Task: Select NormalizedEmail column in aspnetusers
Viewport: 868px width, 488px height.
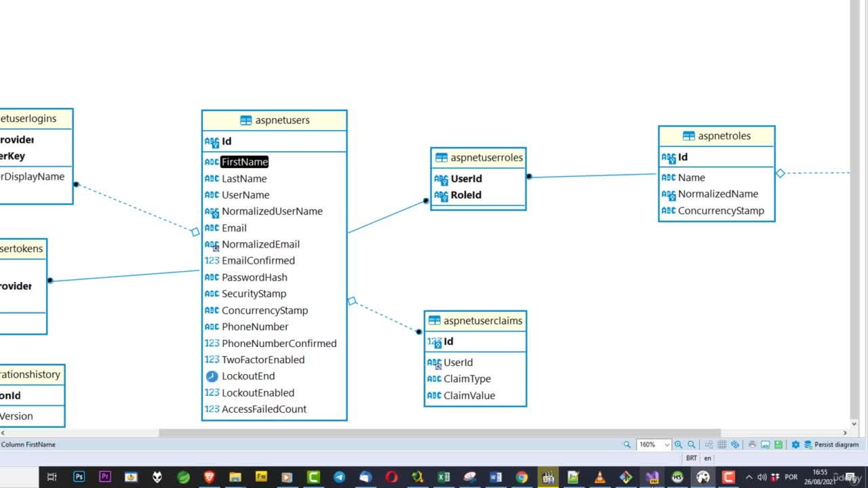Action: pyautogui.click(x=260, y=244)
